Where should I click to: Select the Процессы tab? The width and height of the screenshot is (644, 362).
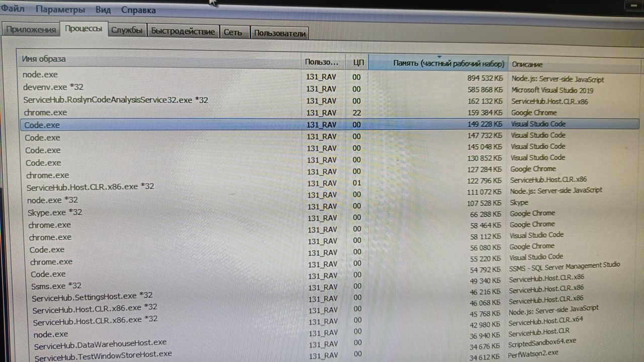coord(84,29)
